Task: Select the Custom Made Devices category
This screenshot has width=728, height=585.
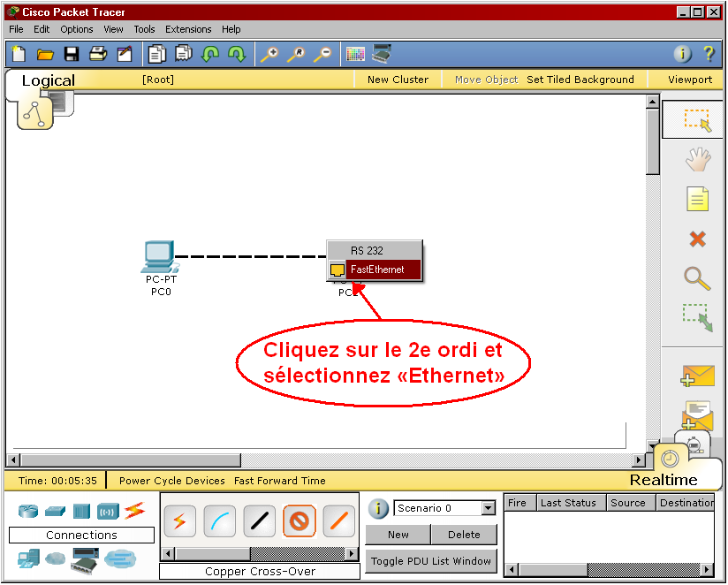Action: 85,560
